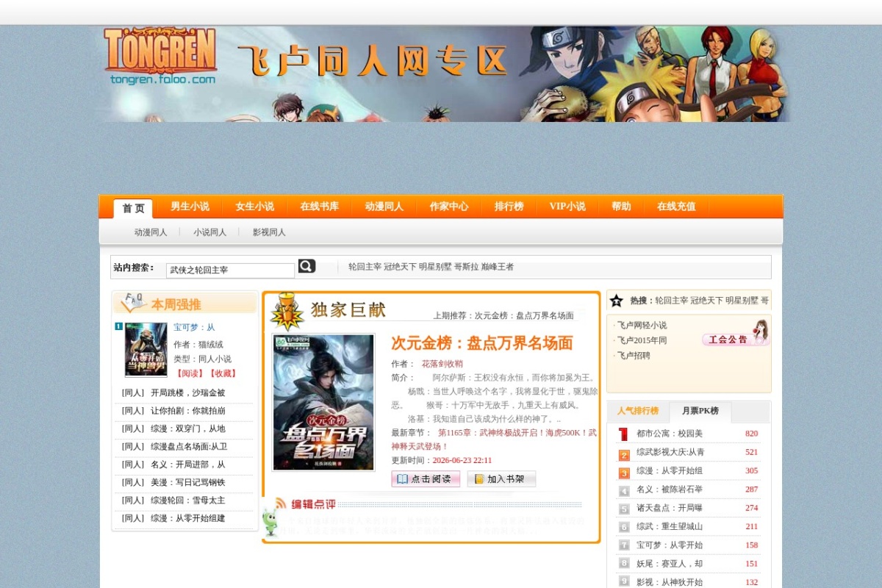Image resolution: width=882 pixels, height=588 pixels.
Task: Click rank 1 badge beside 都市公寓
Action: click(x=623, y=434)
